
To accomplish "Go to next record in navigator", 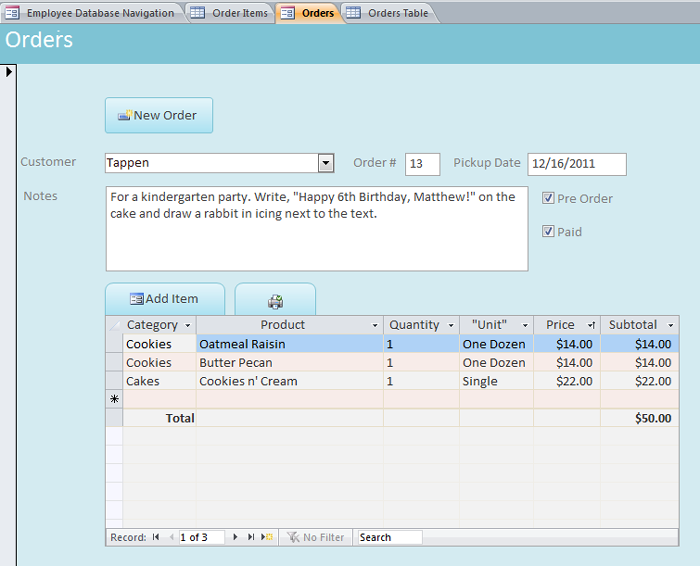I will [235, 537].
